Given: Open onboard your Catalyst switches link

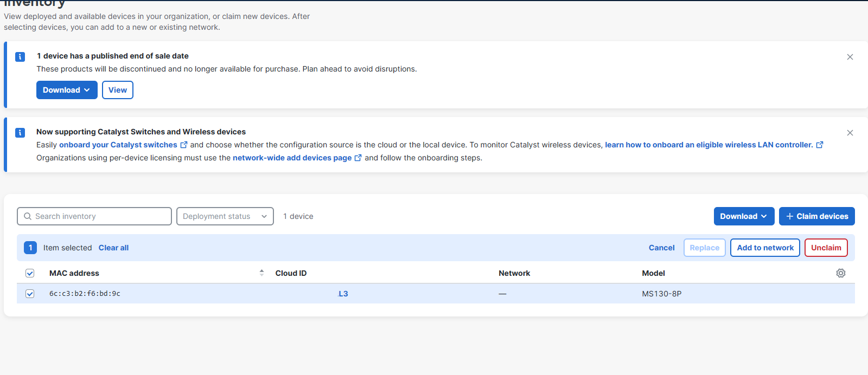Looking at the screenshot, I should [118, 145].
